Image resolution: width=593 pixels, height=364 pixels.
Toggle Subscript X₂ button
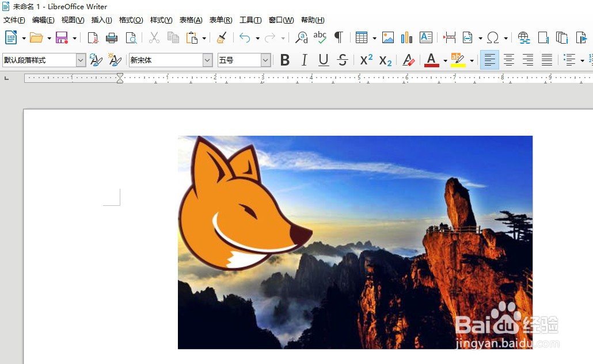click(385, 60)
